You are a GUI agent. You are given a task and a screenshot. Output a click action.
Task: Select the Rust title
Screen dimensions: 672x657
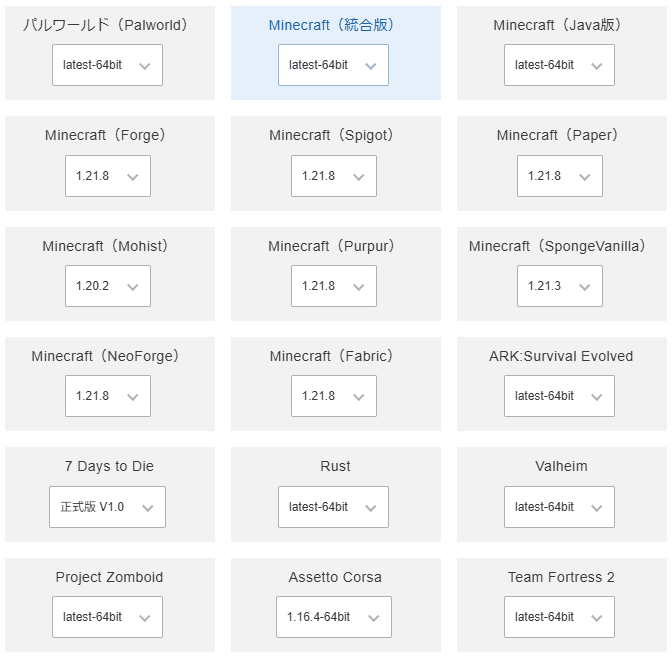click(335, 466)
